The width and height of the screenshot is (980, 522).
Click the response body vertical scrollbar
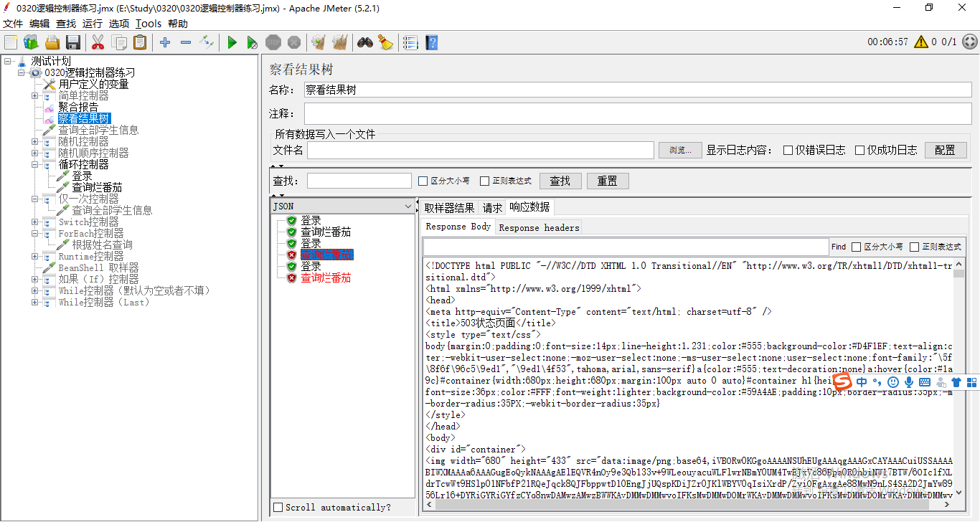tap(959, 378)
